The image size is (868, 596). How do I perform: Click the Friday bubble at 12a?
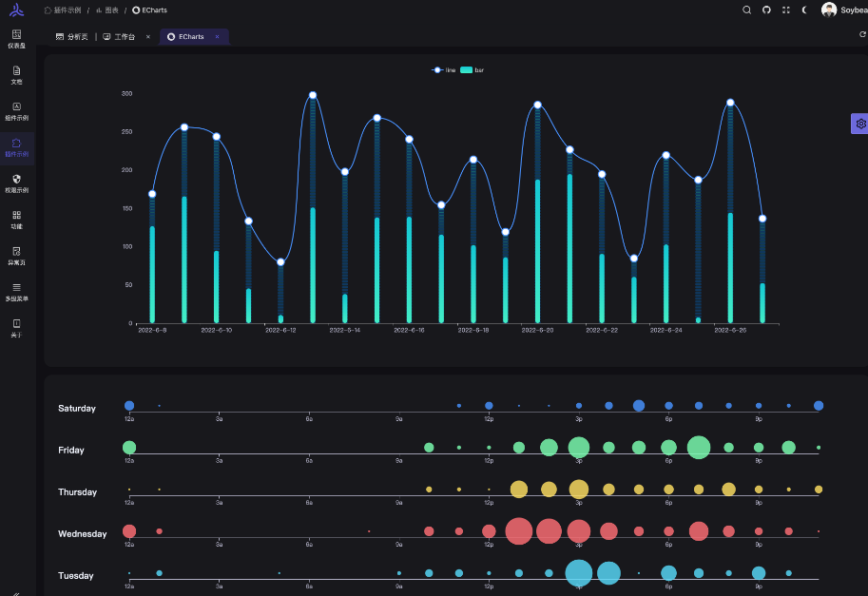pos(129,447)
